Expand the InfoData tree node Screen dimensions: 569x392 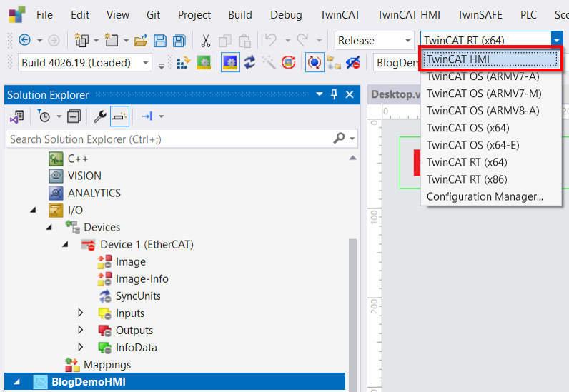(x=81, y=347)
